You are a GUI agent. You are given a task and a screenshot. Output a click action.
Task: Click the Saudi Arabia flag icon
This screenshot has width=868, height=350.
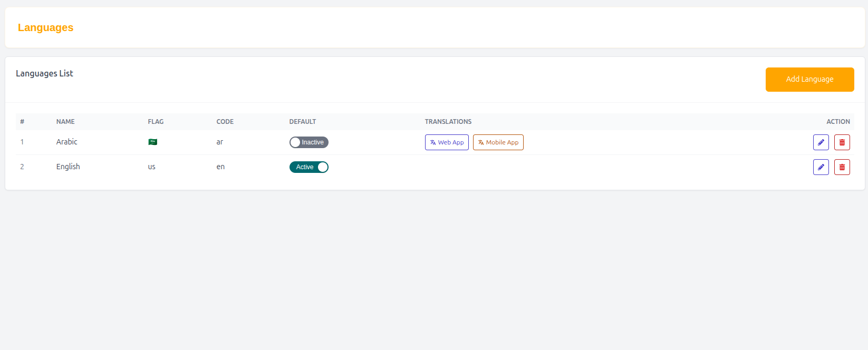tap(153, 142)
